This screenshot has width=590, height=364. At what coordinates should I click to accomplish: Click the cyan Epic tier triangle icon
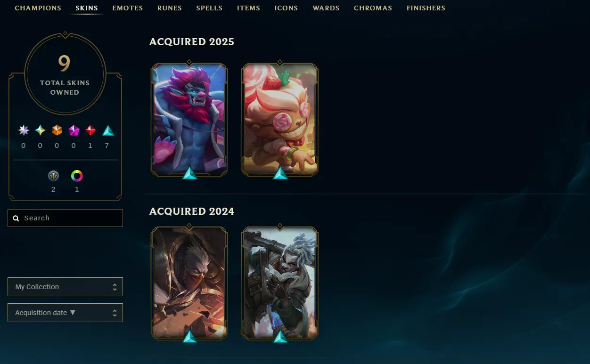(108, 130)
